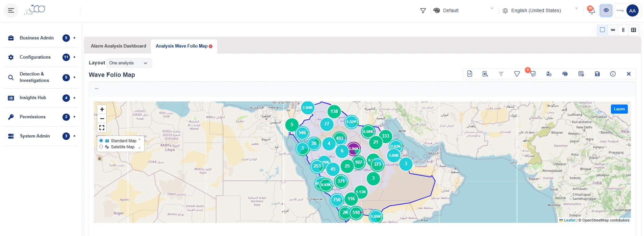644x236 pixels.
Task: Click the save disk icon in widget toolbar
Action: 597,74
